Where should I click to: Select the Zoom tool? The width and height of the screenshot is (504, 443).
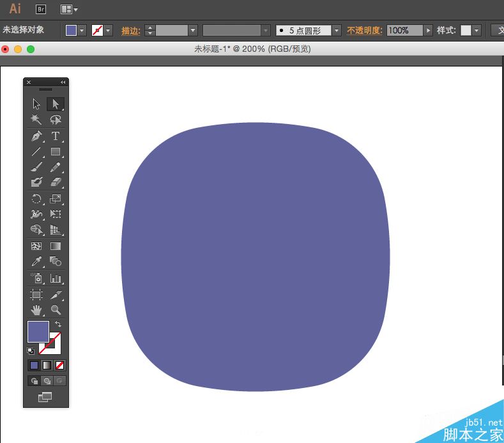tap(56, 310)
